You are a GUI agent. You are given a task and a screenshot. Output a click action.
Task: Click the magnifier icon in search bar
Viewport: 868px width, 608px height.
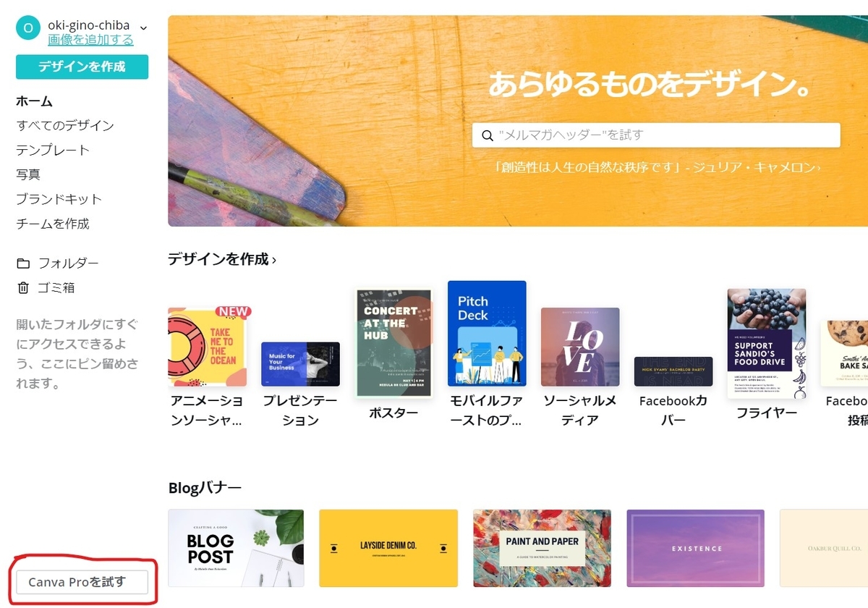click(486, 135)
